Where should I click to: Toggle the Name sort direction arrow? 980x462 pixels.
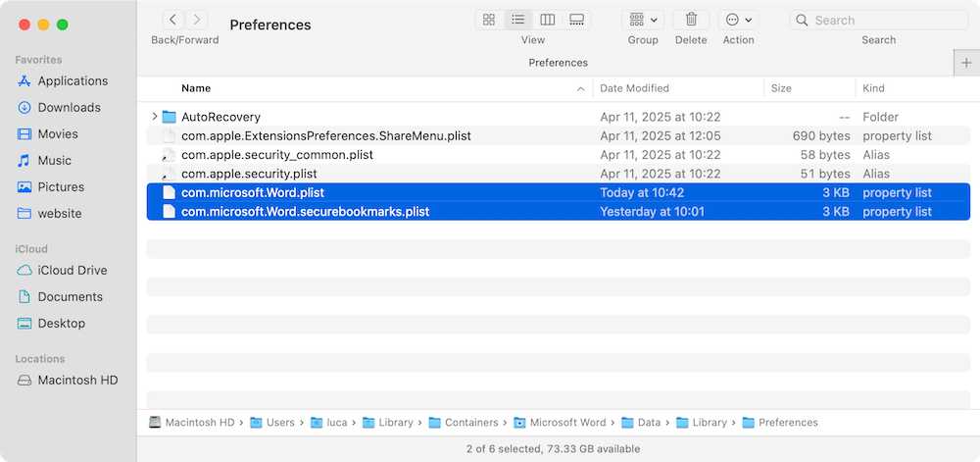(580, 89)
